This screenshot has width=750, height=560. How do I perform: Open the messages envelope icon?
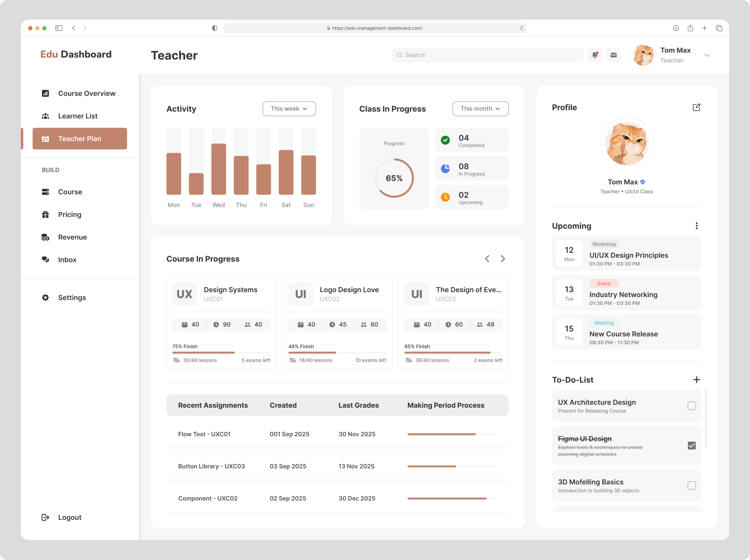click(x=614, y=55)
